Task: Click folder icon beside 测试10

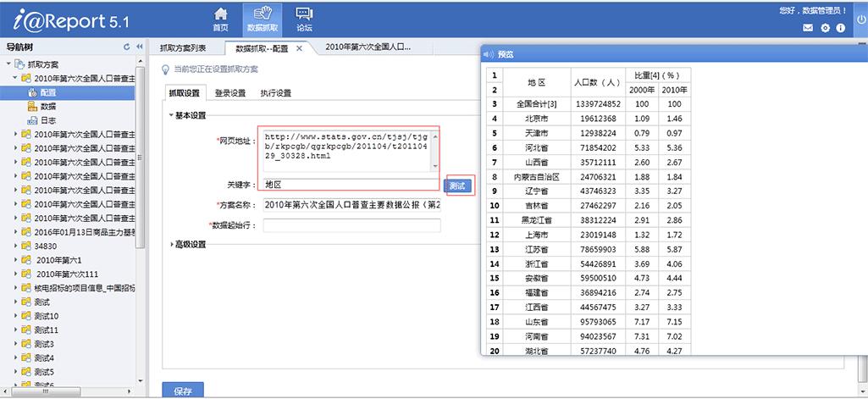Action: (x=26, y=316)
